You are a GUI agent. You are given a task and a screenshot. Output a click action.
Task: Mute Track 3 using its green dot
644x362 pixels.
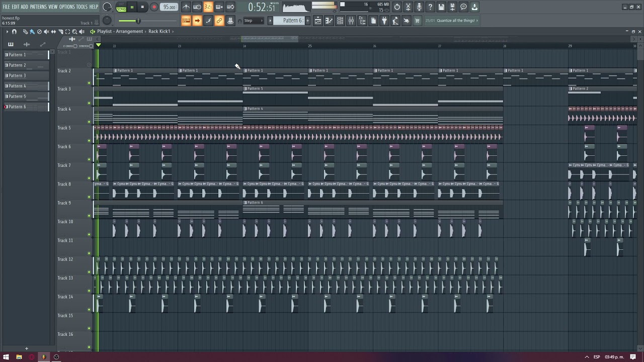tap(90, 103)
